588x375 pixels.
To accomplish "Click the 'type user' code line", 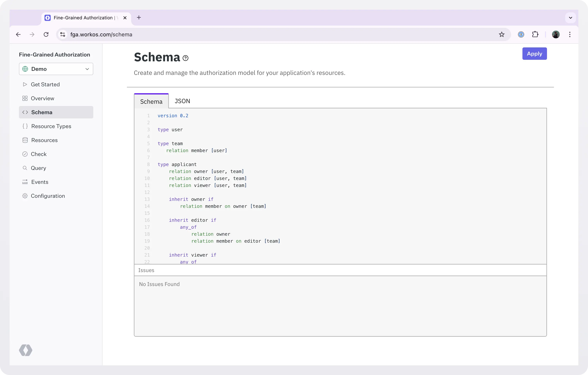I will [170, 130].
